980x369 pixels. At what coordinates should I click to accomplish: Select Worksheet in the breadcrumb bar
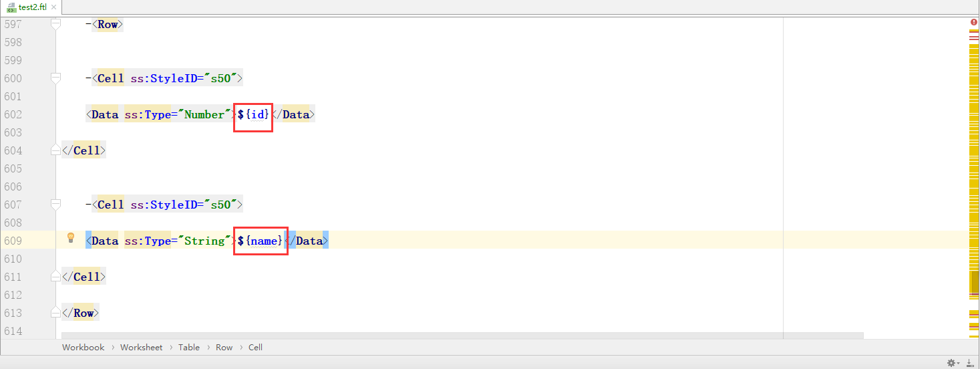141,347
